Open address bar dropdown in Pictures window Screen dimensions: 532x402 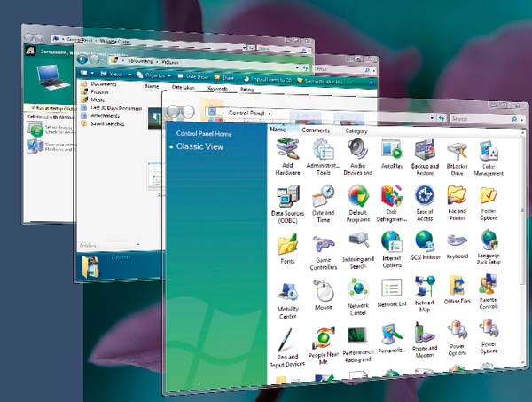pyautogui.click(x=298, y=67)
